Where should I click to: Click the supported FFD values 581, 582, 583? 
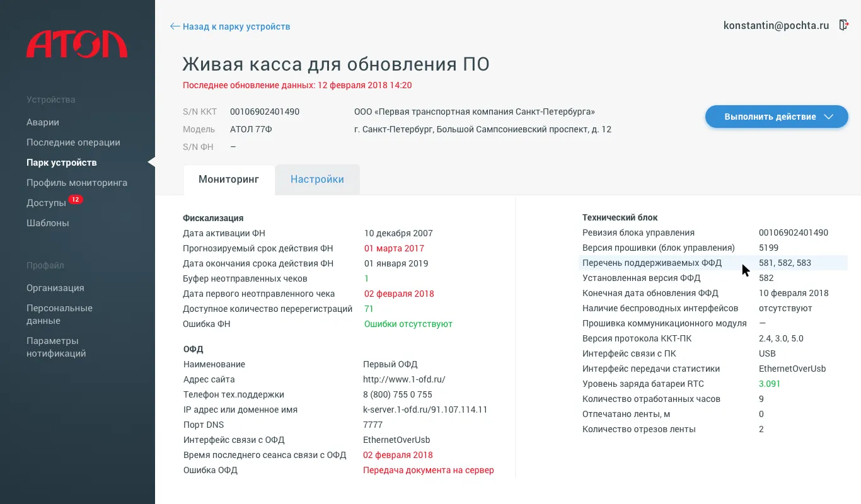point(785,263)
